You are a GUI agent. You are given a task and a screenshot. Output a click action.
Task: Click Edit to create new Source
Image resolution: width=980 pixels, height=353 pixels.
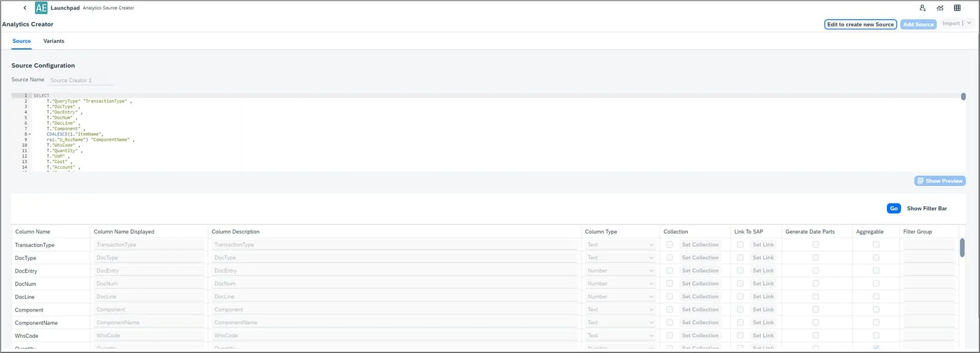(x=861, y=25)
